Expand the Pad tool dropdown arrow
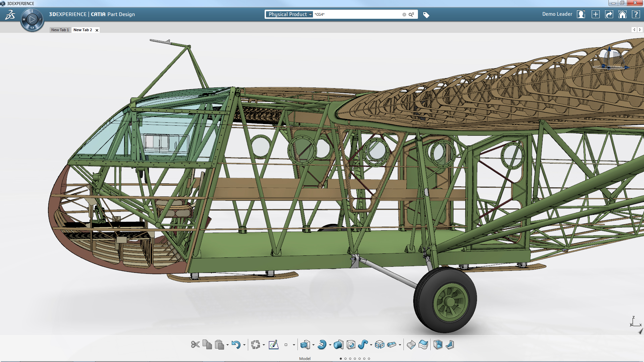The height and width of the screenshot is (362, 644). [313, 345]
